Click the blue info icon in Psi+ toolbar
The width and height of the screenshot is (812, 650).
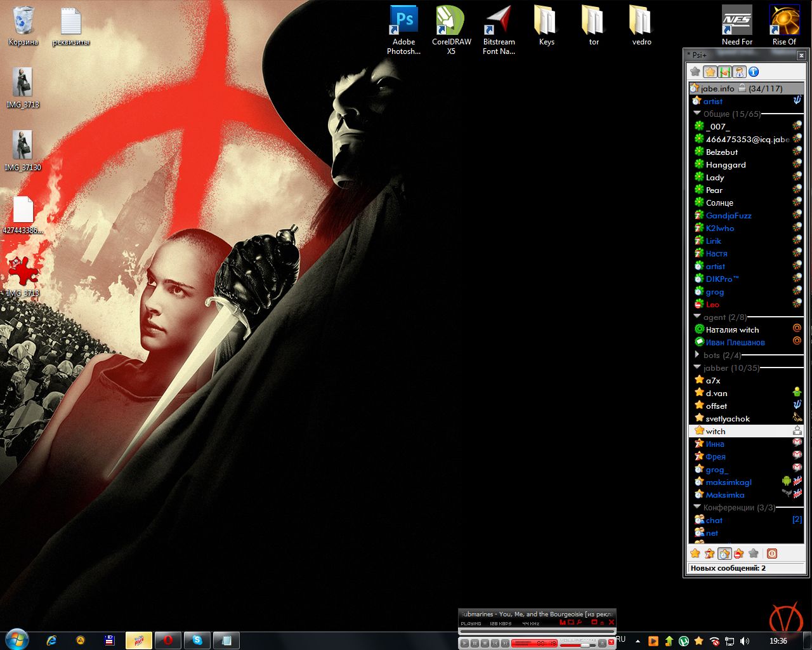(x=754, y=72)
